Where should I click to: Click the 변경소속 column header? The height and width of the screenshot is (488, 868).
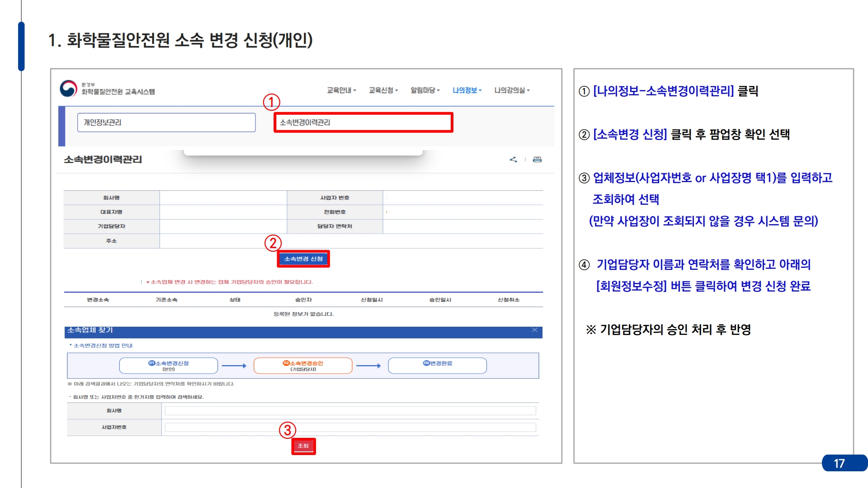point(98,300)
